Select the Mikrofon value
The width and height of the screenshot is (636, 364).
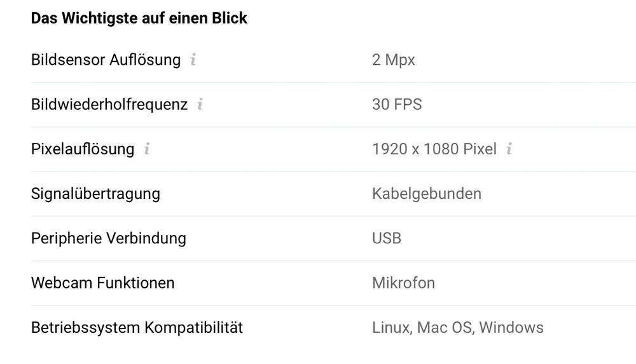[404, 283]
